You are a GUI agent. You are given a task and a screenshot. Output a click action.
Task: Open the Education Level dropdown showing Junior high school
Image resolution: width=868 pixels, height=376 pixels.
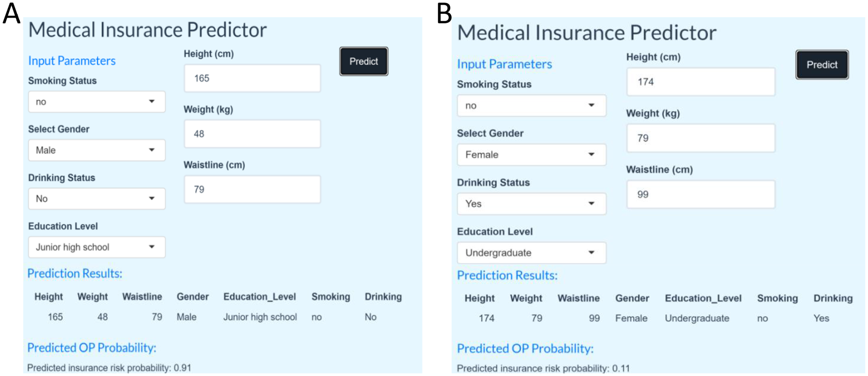point(96,247)
